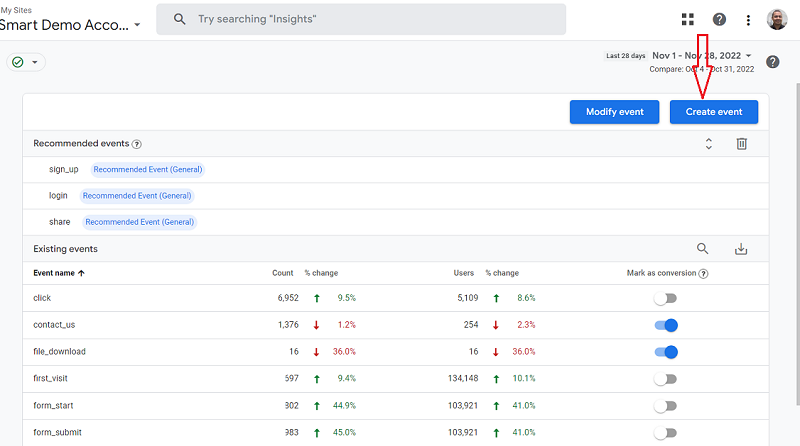Click count value 6,952
This screenshot has width=800, height=446.
288,298
